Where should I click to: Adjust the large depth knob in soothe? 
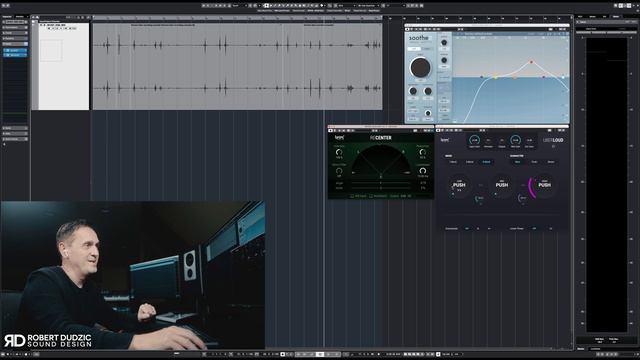420,67
